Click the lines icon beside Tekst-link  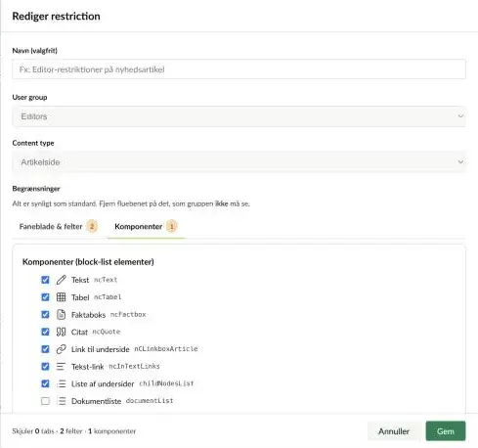pyautogui.click(x=61, y=367)
